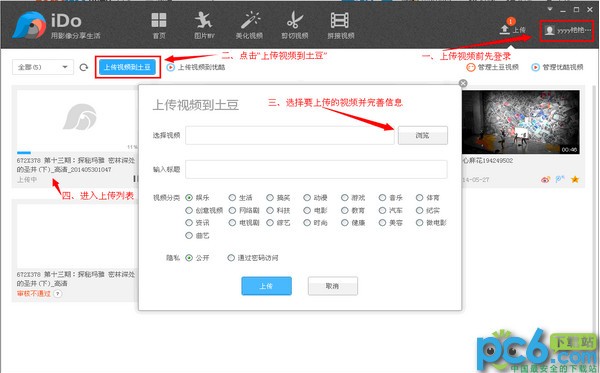The height and width of the screenshot is (373, 600).
Task: Click the 上传视频到土豆 button
Action: [127, 67]
